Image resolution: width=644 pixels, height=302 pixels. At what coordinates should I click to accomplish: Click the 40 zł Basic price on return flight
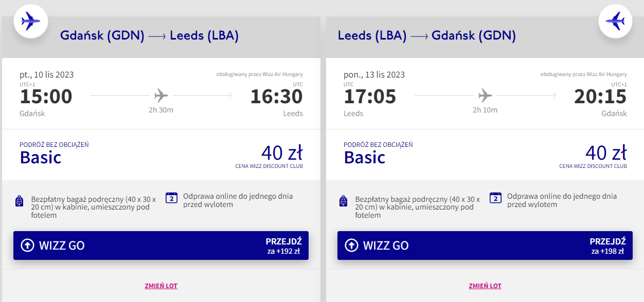click(606, 153)
